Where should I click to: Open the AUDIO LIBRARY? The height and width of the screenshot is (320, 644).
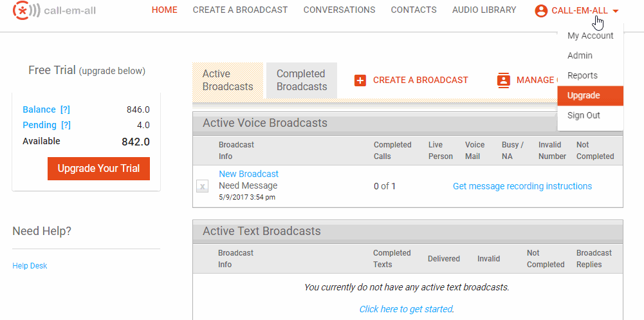coord(484,10)
